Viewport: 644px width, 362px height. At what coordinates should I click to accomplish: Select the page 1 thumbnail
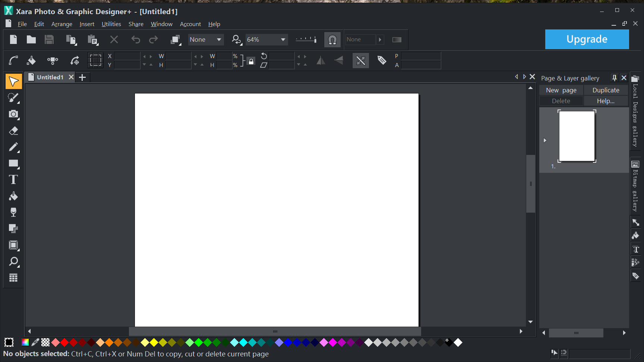[x=577, y=136]
